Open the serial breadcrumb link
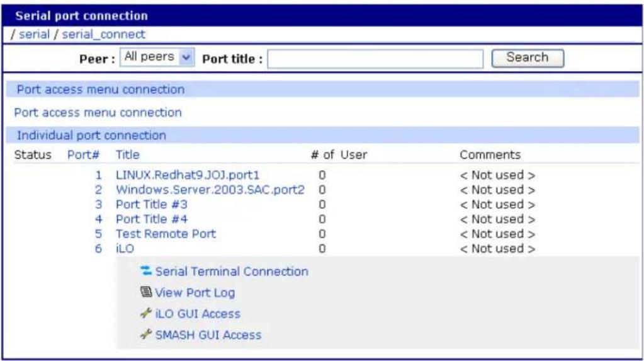This screenshot has width=644, height=361. [34, 34]
